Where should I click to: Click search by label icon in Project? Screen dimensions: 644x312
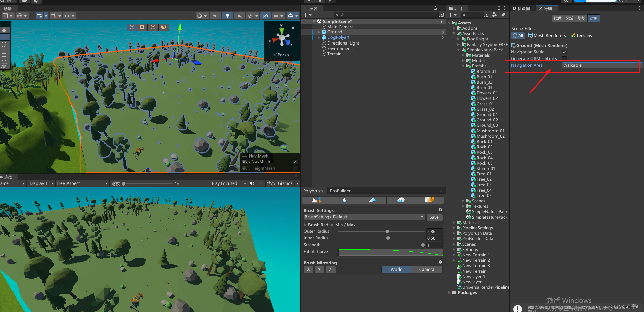point(503,15)
